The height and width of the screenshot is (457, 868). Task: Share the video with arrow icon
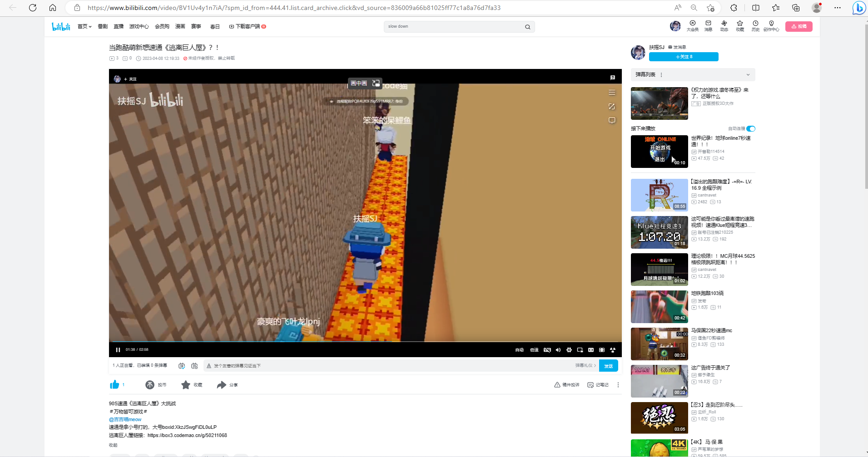[221, 385]
